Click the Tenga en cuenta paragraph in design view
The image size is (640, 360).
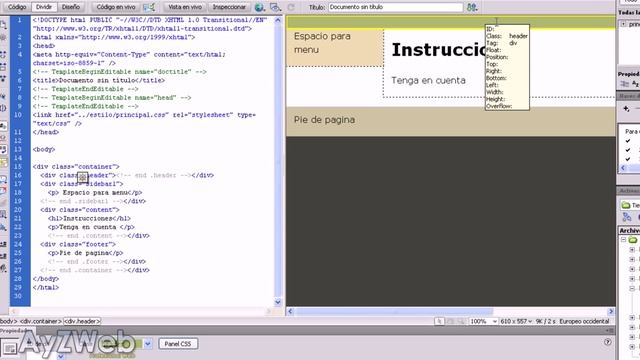pos(429,80)
